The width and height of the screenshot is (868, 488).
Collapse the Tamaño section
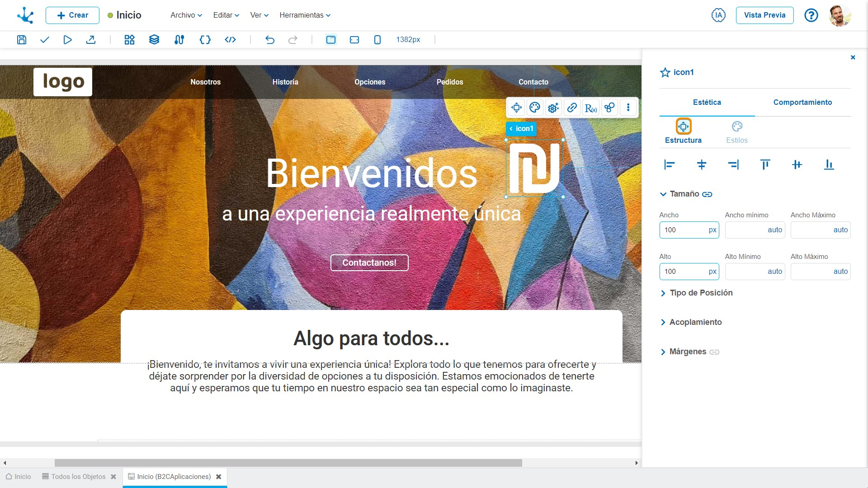pos(663,194)
